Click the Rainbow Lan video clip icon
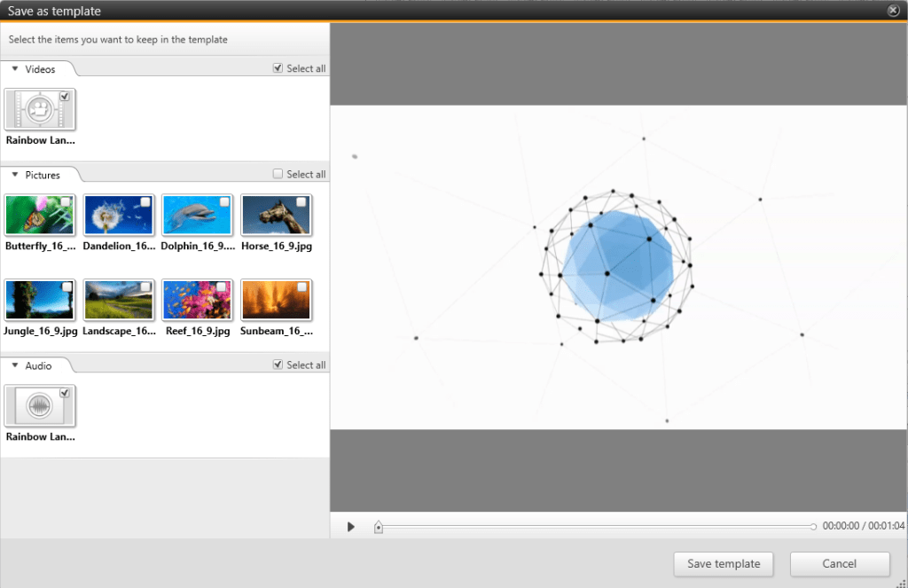Viewport: 908px width, 588px height. pyautogui.click(x=39, y=110)
